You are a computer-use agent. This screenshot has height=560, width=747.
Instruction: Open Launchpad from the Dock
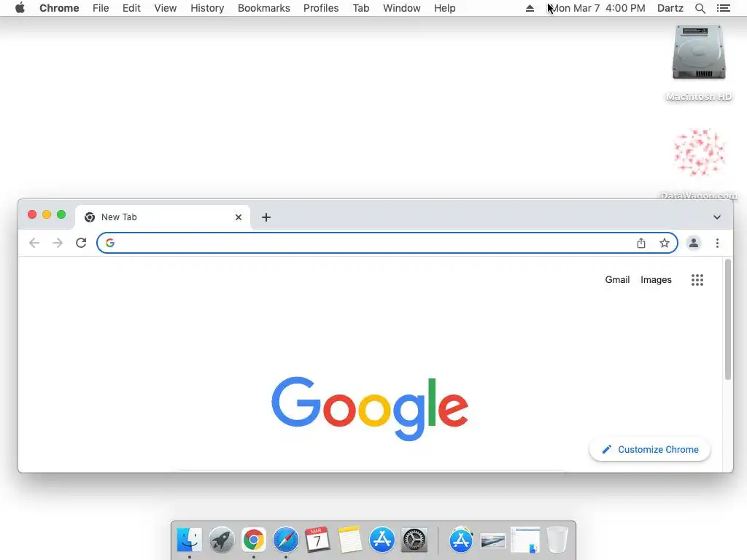pos(222,540)
